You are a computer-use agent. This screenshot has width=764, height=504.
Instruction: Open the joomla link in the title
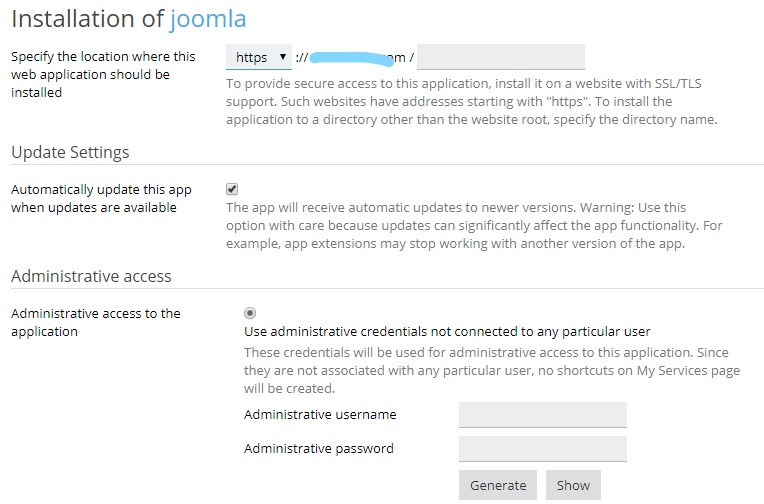[208, 19]
